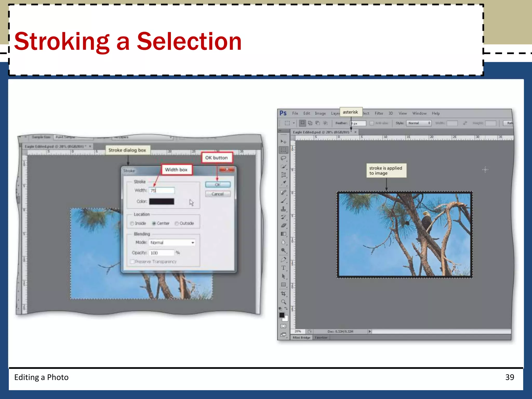Select the Gradient tool

click(283, 234)
